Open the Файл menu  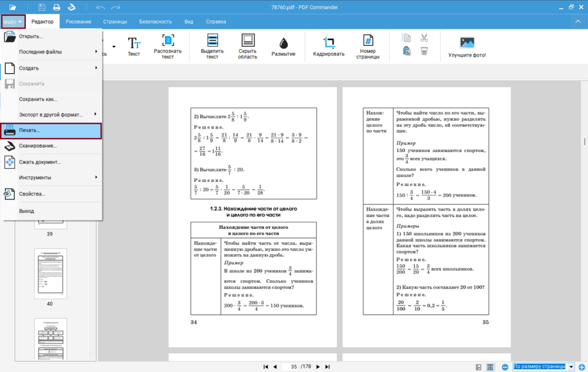(13, 22)
